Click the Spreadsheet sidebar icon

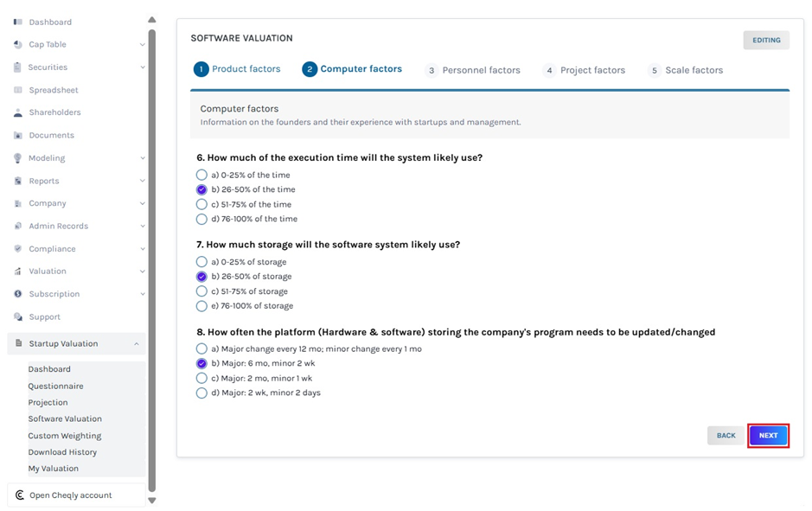(x=19, y=90)
